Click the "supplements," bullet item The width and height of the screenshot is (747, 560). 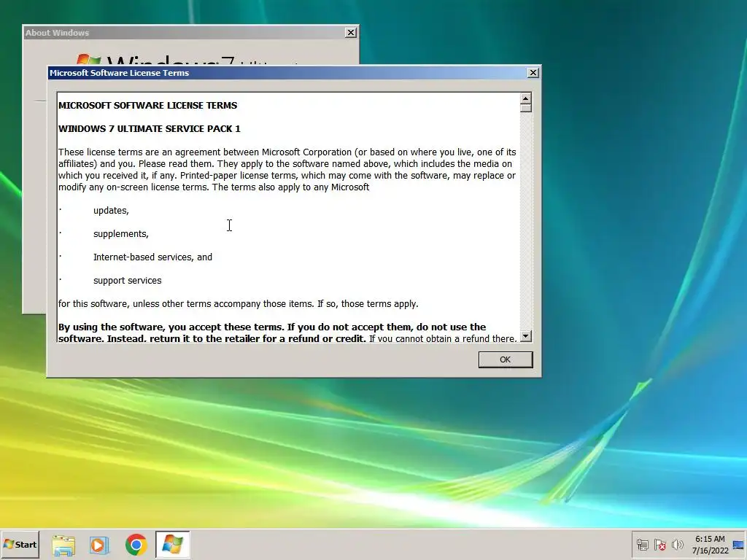[121, 234]
